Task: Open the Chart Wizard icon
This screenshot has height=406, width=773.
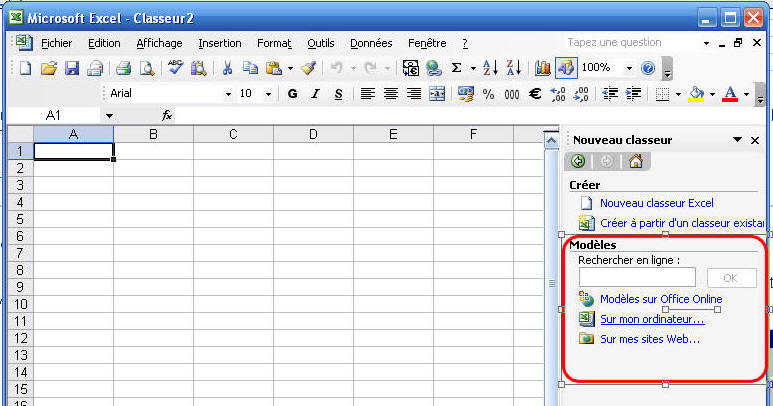Action: [542, 68]
